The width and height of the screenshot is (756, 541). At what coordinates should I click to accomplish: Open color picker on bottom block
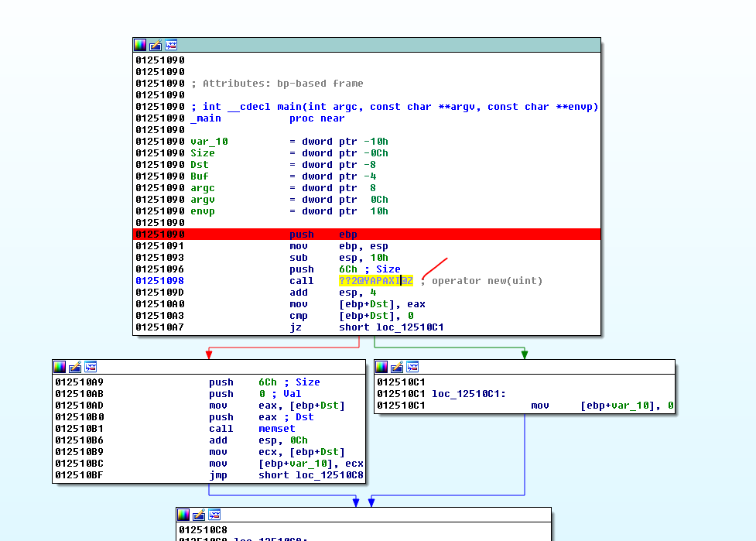tap(183, 515)
